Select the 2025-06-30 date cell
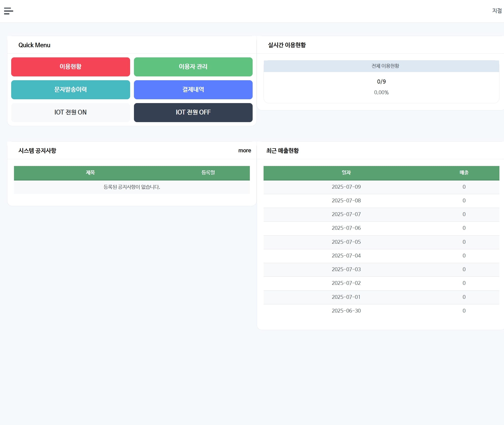Viewport: 504px width, 425px height. pyautogui.click(x=346, y=311)
